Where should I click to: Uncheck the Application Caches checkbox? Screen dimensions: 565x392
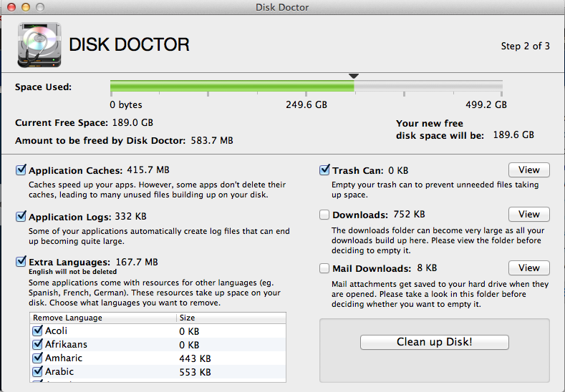click(x=21, y=170)
